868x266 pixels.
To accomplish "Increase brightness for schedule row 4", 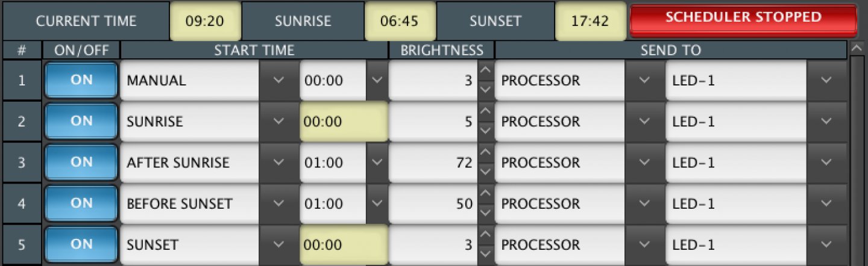I will tap(485, 195).
